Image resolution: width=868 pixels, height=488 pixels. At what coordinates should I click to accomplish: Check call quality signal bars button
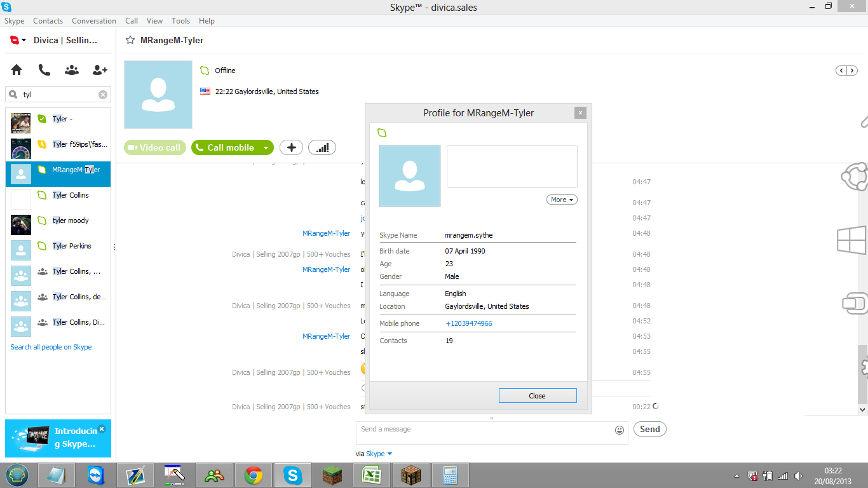tap(322, 147)
